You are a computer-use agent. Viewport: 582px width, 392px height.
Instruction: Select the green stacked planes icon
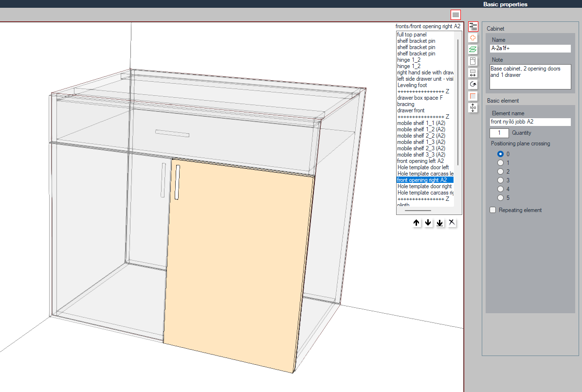pos(473,50)
